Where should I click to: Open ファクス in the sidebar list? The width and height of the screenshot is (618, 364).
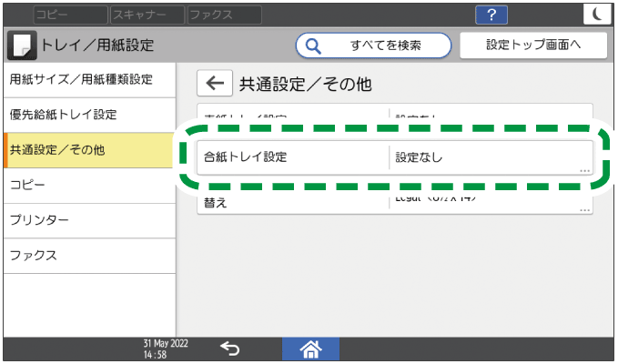tap(89, 256)
